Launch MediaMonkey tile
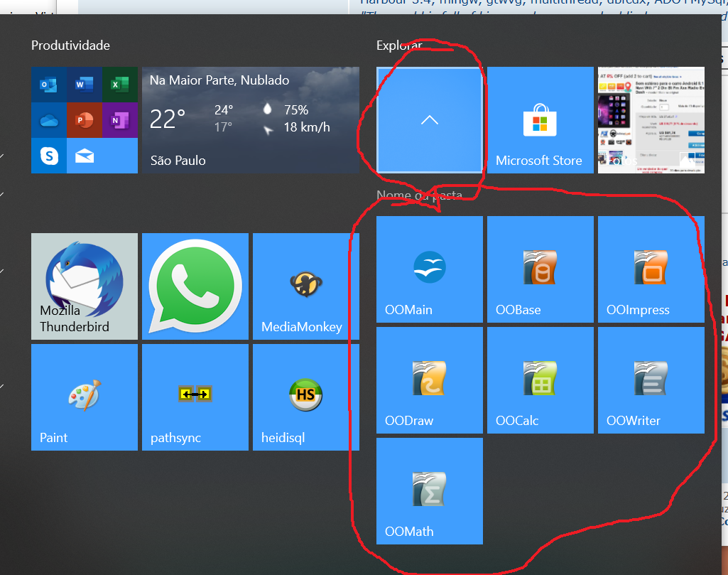The height and width of the screenshot is (575, 728). 305,286
